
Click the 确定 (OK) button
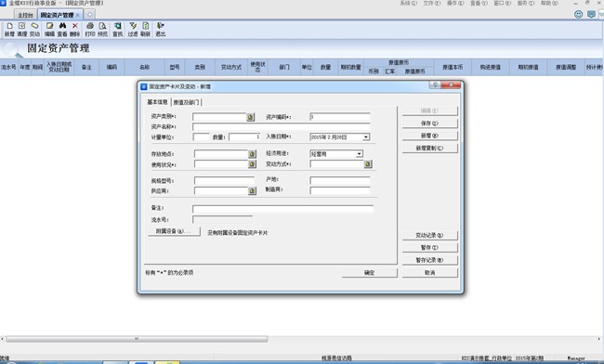coord(370,272)
